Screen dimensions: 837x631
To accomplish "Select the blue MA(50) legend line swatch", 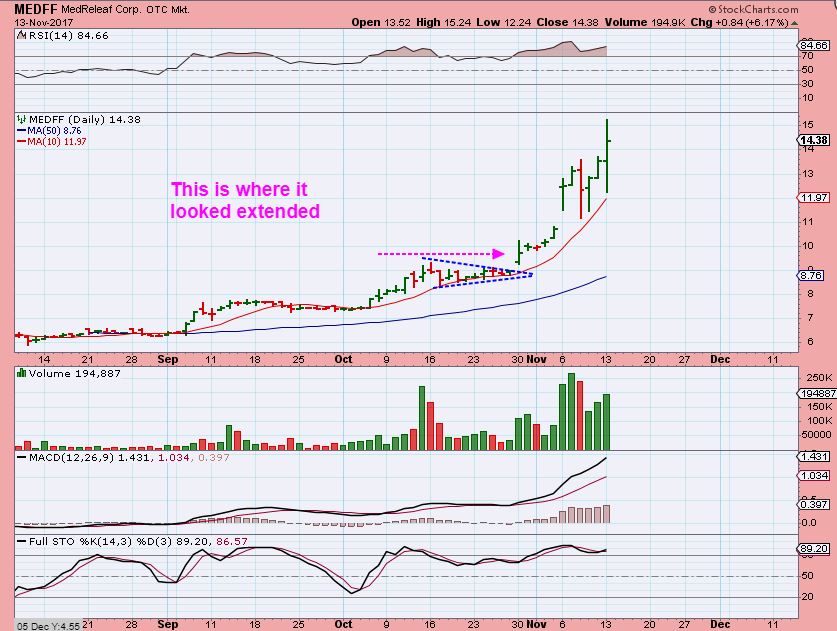I will tap(22, 131).
